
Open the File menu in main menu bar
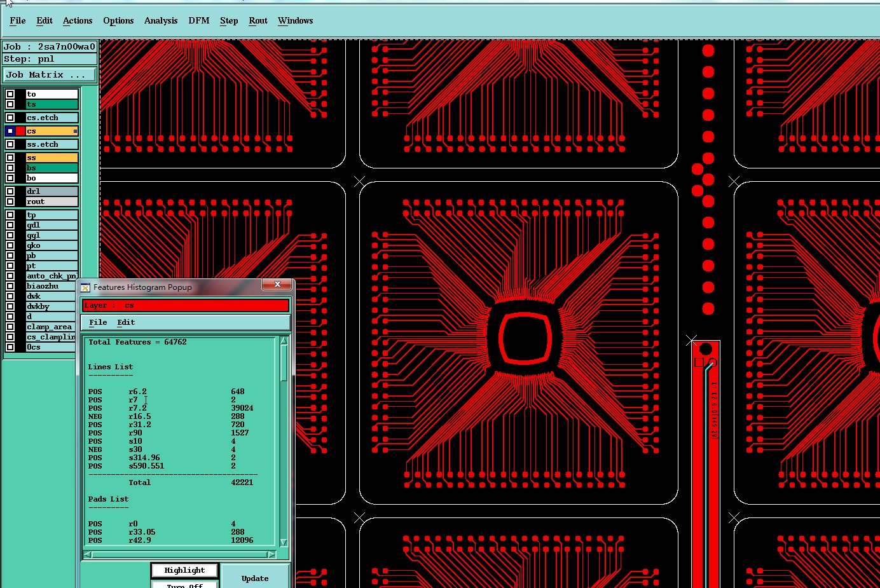coord(18,20)
